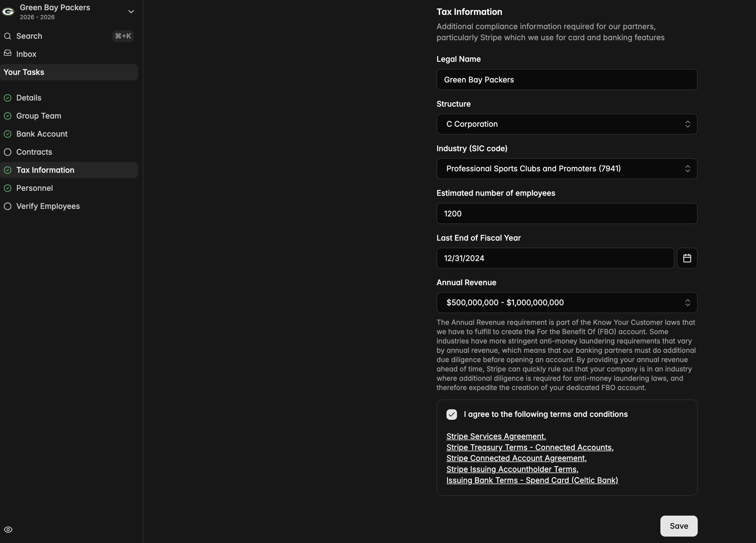
Task: Click the green check beside Bank Account
Action: tap(8, 134)
